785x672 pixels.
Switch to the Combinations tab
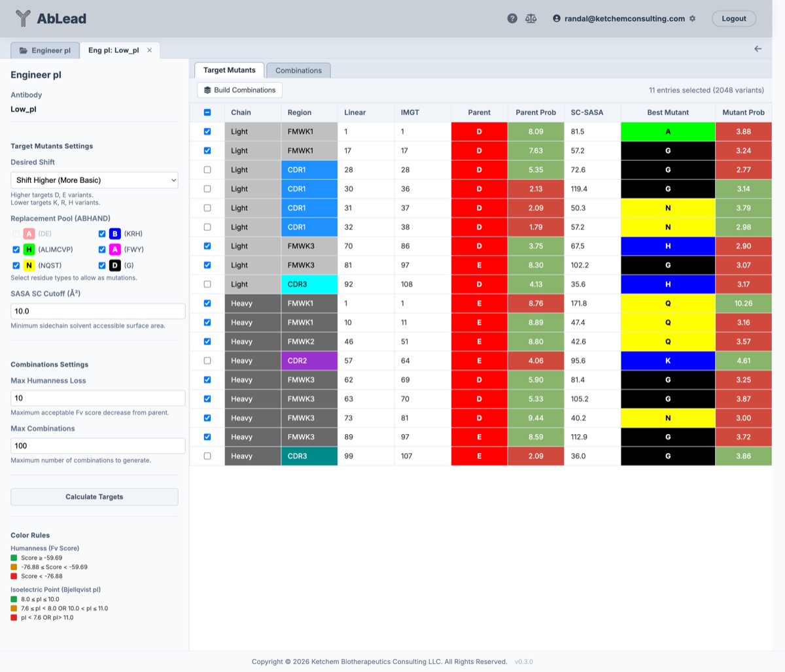(298, 71)
